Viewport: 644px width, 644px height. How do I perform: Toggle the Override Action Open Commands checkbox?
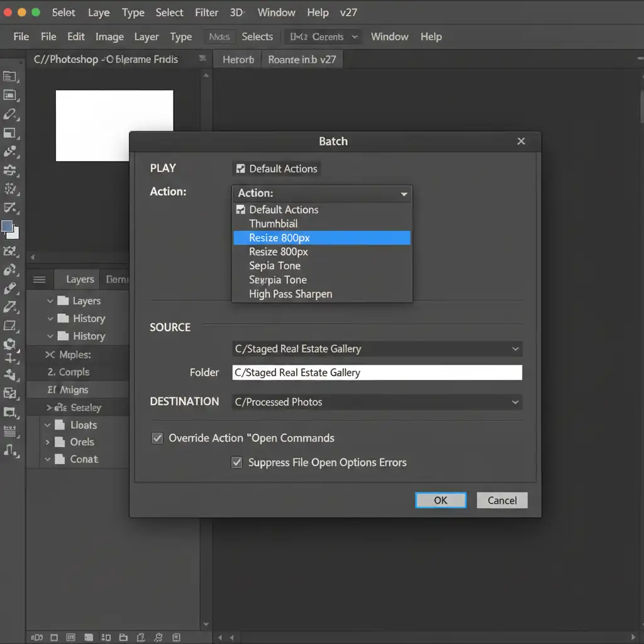(x=157, y=438)
